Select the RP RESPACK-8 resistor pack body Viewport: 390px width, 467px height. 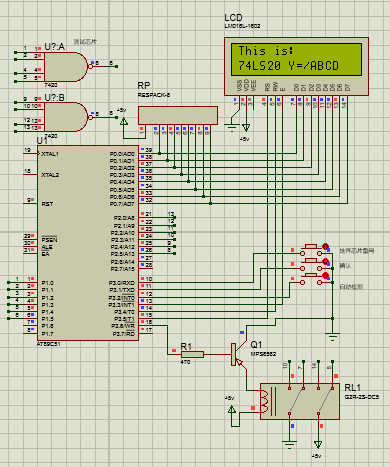[x=178, y=115]
